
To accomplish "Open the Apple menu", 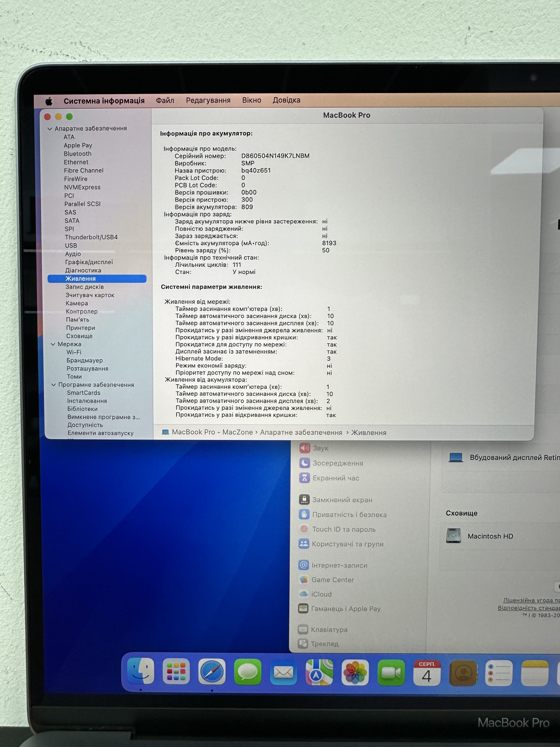I will coord(49,101).
